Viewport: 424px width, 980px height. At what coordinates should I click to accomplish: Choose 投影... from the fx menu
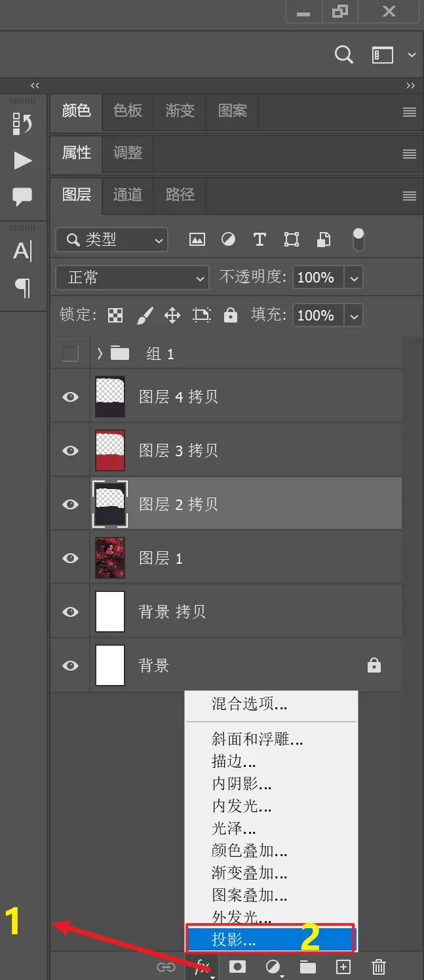coord(271,939)
